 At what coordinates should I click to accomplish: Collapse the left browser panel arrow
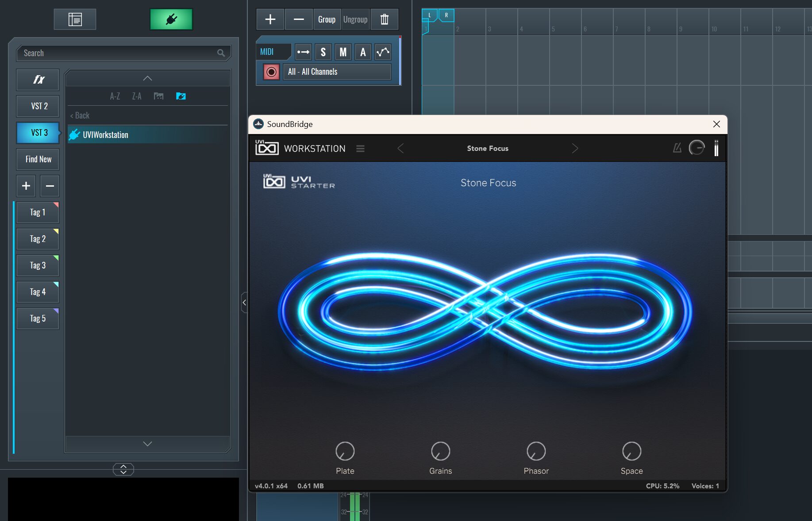coord(244,303)
